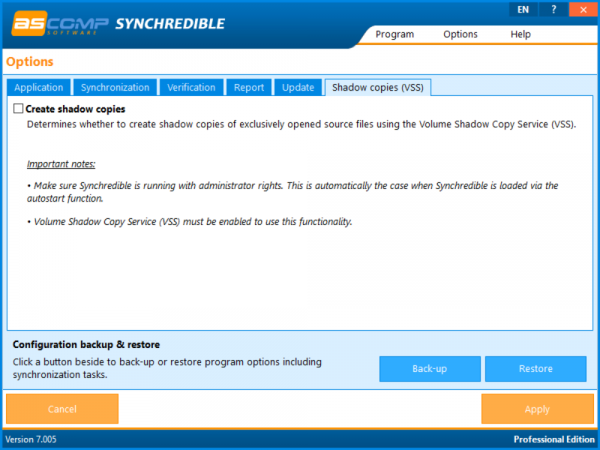The height and width of the screenshot is (450, 600).
Task: Open the Program menu
Action: 395,34
